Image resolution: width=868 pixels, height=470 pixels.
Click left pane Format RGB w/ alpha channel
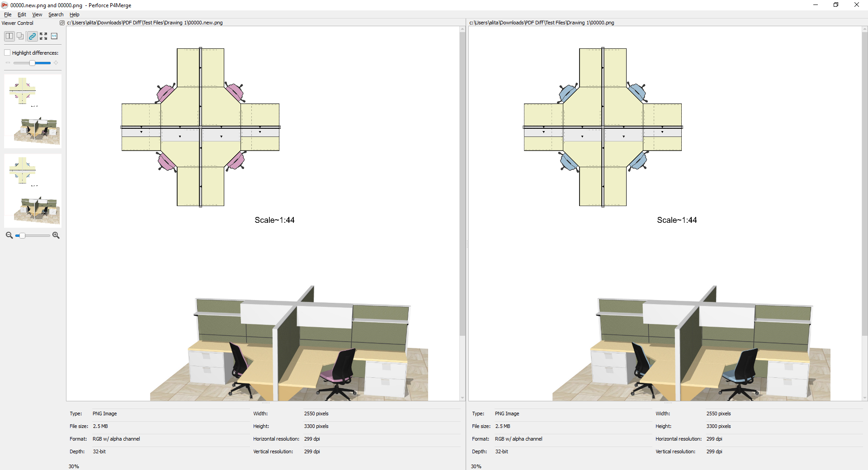116,439
